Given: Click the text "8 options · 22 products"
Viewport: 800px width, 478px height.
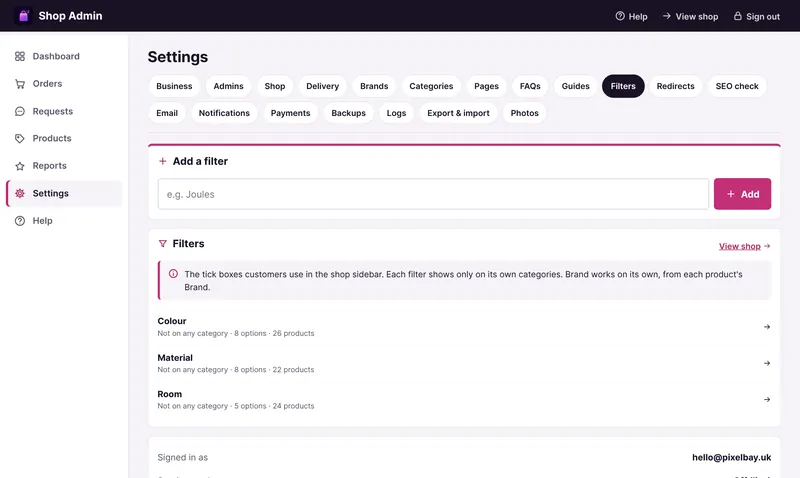Looking at the screenshot, I should [274, 370].
